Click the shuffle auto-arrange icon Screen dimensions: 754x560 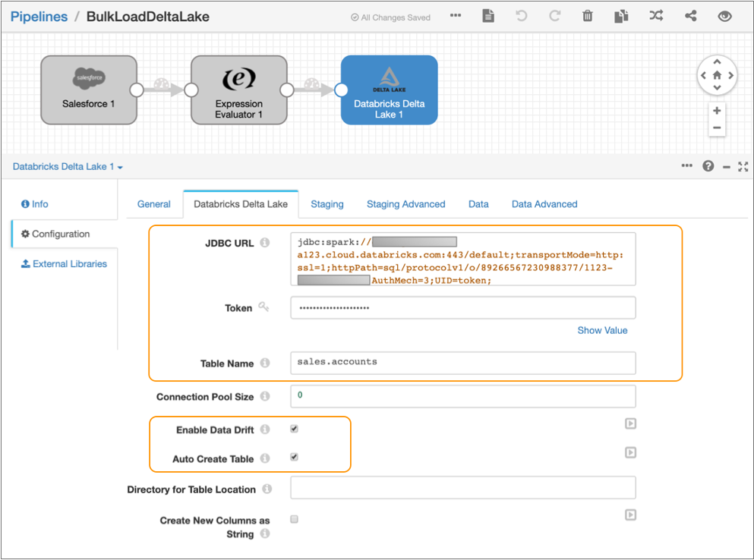(656, 16)
